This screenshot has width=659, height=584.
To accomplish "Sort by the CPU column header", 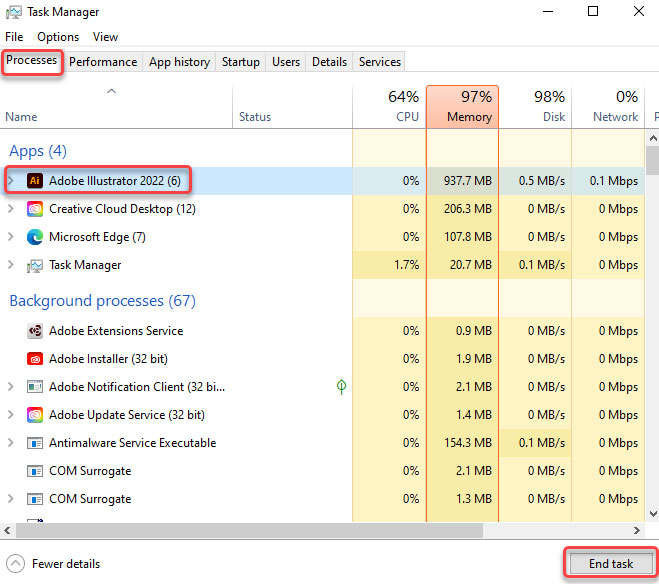I will [x=389, y=108].
